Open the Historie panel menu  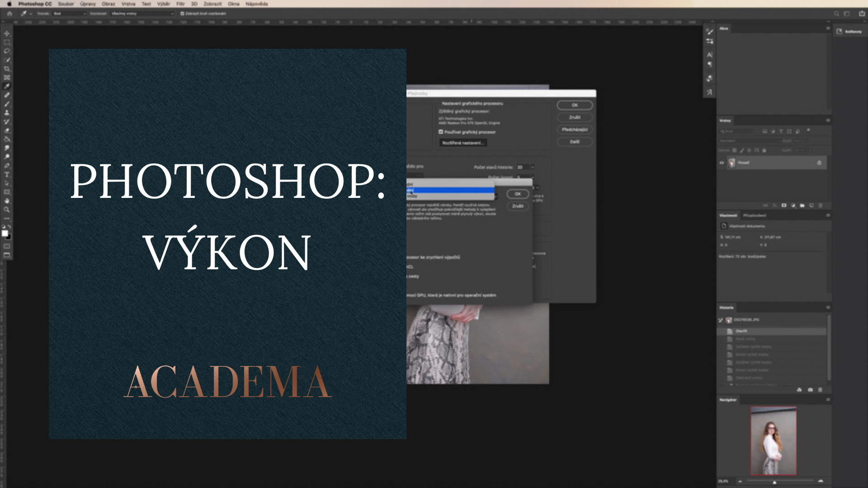pyautogui.click(x=828, y=308)
